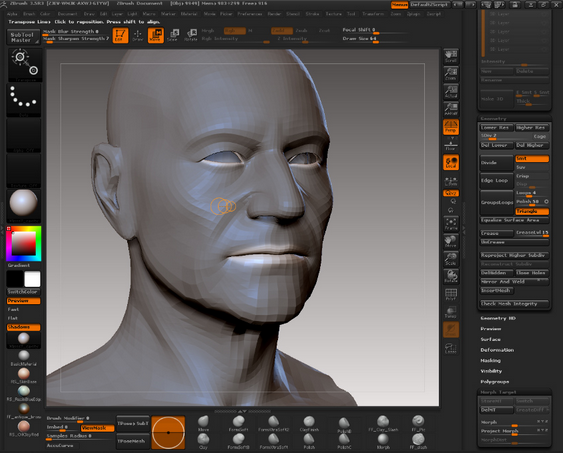Select the Rotate transpose icon in the top toolbar
Image resolution: width=563 pixels, height=453 pixels.
[x=191, y=35]
